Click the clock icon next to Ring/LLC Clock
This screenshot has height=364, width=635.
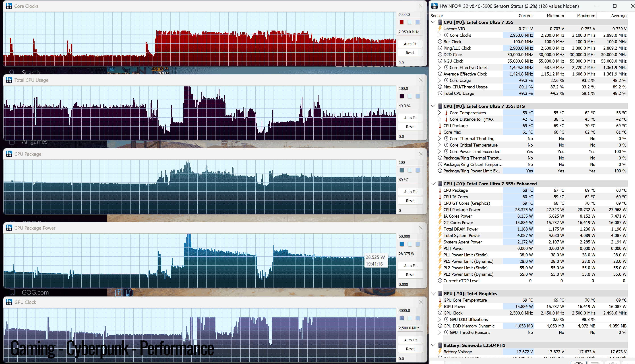(440, 48)
